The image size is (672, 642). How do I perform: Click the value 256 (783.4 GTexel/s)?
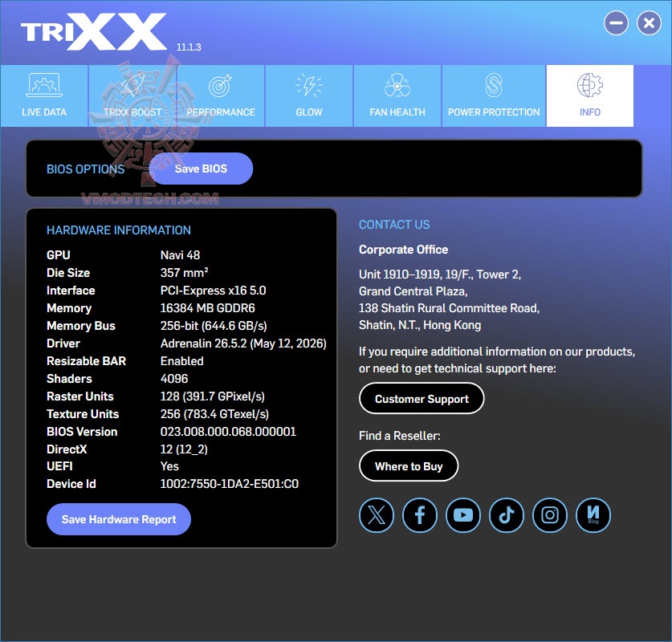tap(214, 414)
